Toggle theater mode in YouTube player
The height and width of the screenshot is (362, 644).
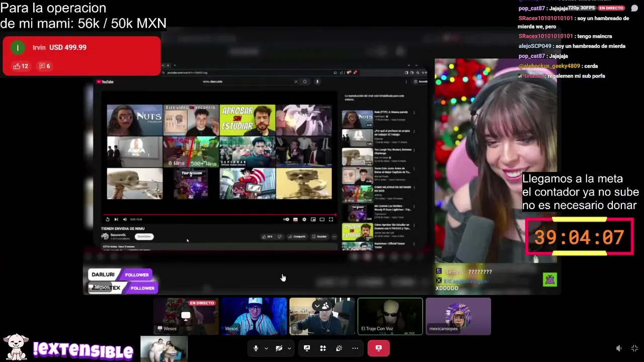pos(322,219)
